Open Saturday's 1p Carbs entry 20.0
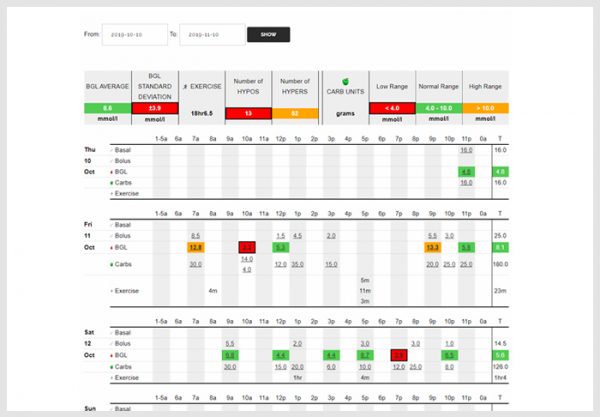 297,367
